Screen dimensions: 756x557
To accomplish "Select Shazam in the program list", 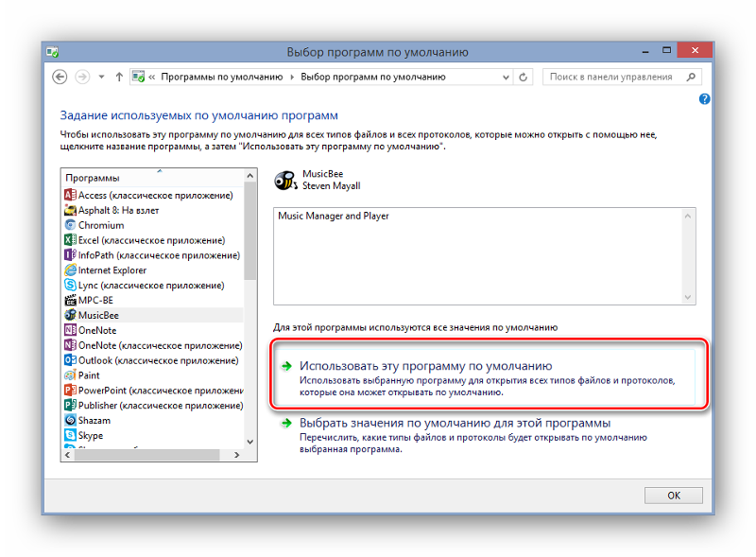I will coord(152,420).
